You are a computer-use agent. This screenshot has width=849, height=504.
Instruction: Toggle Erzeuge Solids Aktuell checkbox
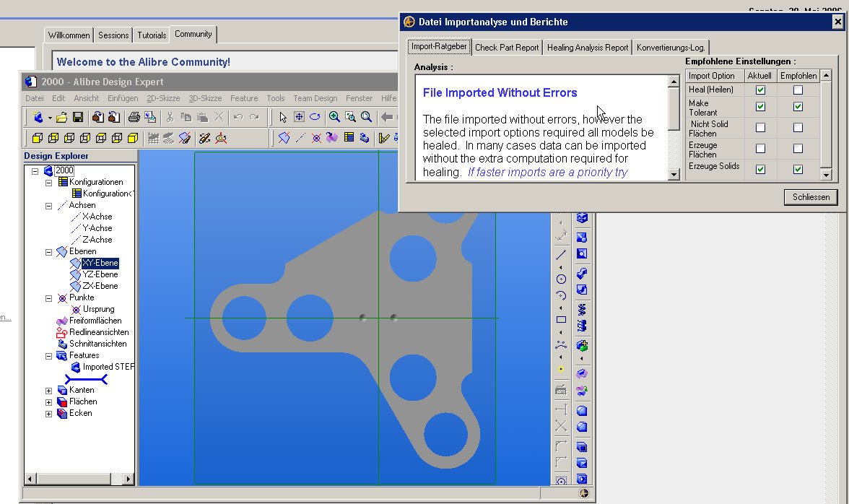coord(760,170)
